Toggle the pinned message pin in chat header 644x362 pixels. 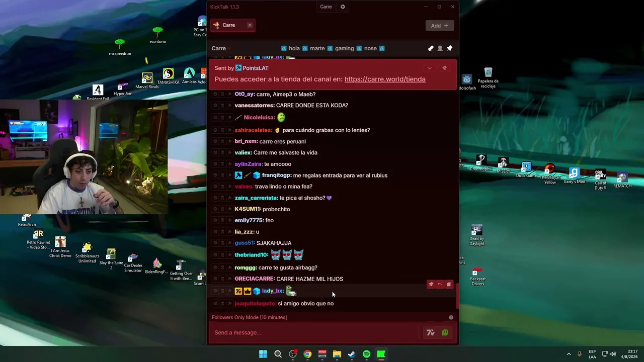449,48
